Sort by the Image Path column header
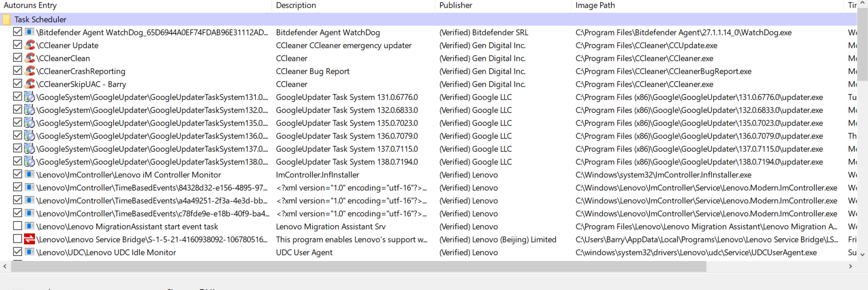This screenshot has height=290, width=868. tap(595, 5)
